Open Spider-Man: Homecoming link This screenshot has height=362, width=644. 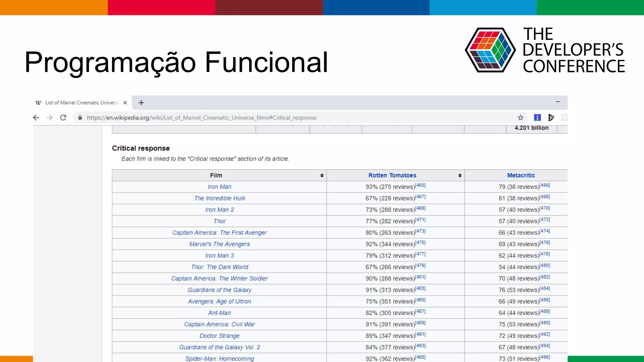219,359
